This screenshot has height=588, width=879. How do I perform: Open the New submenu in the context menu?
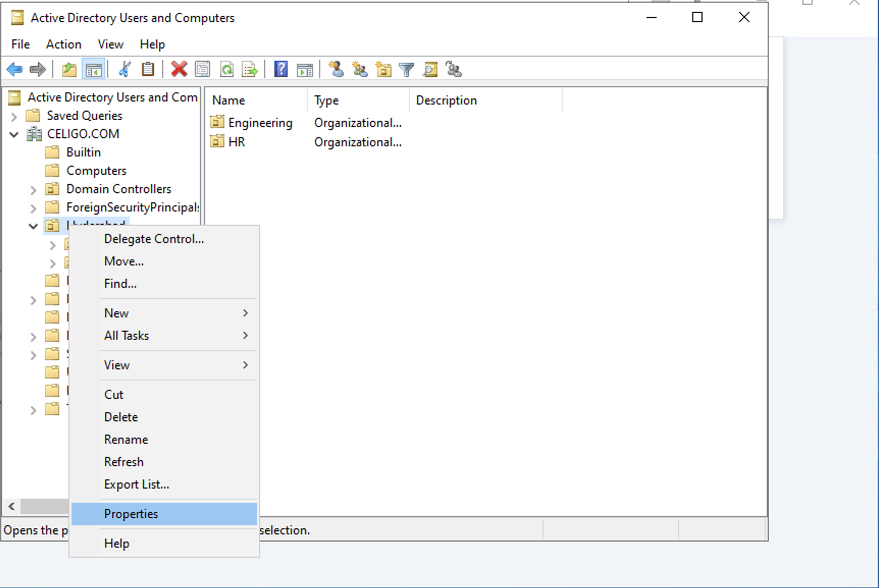[164, 313]
